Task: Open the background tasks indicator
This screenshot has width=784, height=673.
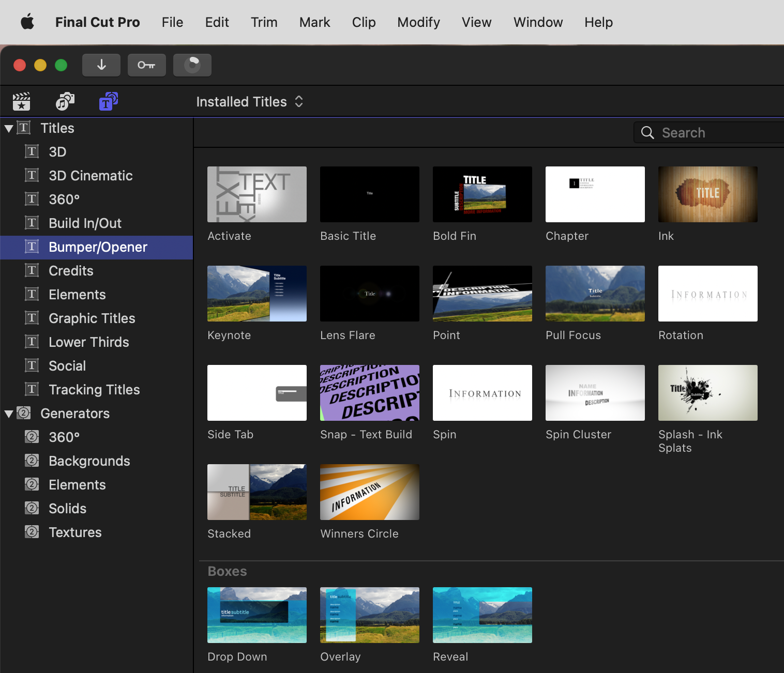Action: [192, 65]
